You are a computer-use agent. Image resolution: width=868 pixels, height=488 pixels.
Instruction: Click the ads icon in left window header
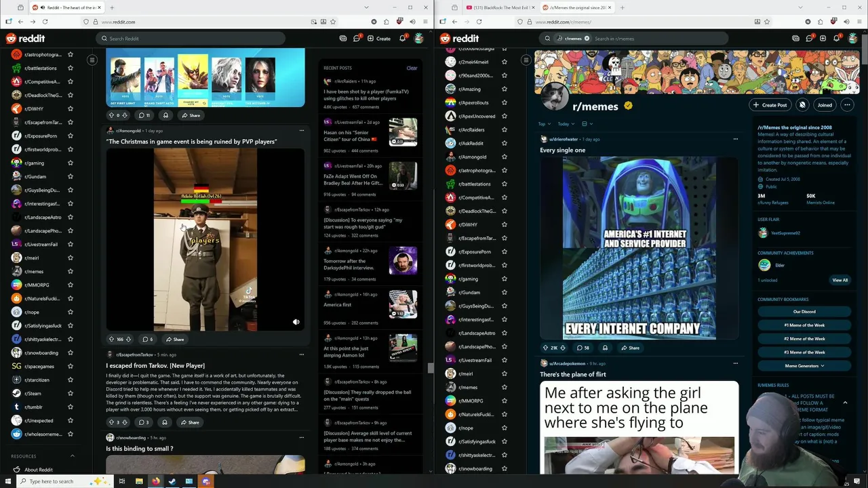click(343, 39)
